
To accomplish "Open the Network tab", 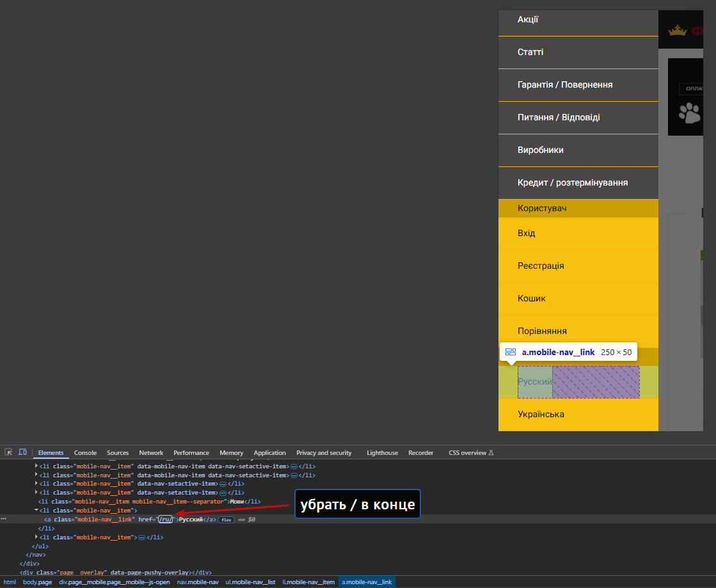I will click(151, 453).
